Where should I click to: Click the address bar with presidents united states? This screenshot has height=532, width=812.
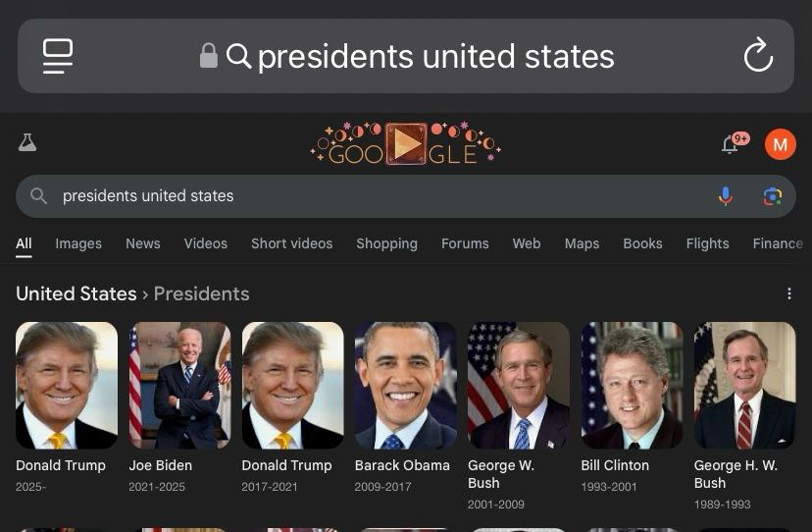pyautogui.click(x=406, y=56)
